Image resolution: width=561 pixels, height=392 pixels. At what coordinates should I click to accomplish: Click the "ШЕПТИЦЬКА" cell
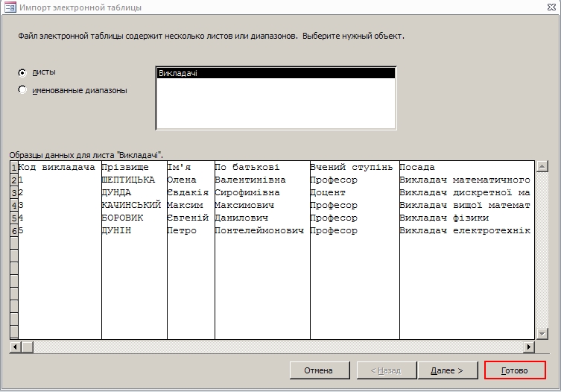click(x=134, y=180)
